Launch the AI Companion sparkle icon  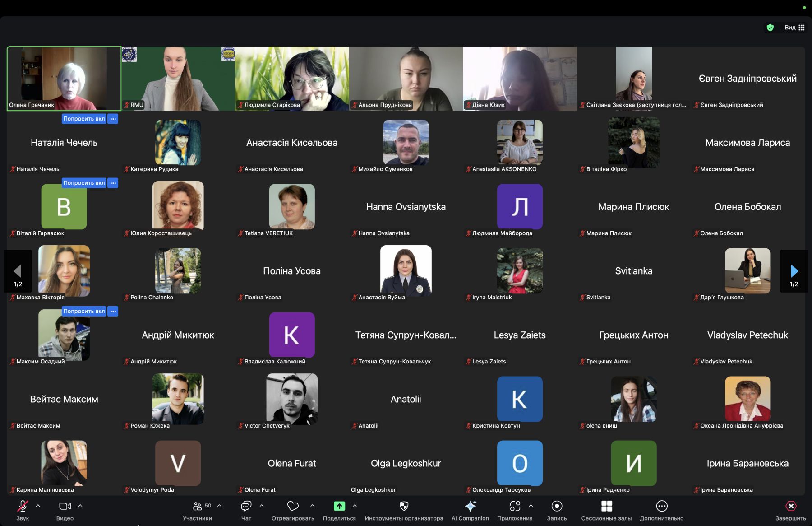click(470, 506)
